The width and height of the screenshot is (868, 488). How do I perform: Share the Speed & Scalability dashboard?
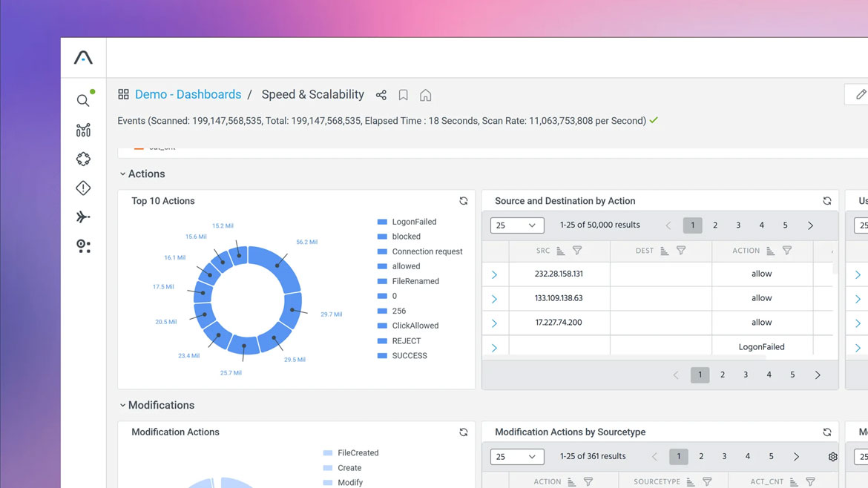(x=381, y=95)
